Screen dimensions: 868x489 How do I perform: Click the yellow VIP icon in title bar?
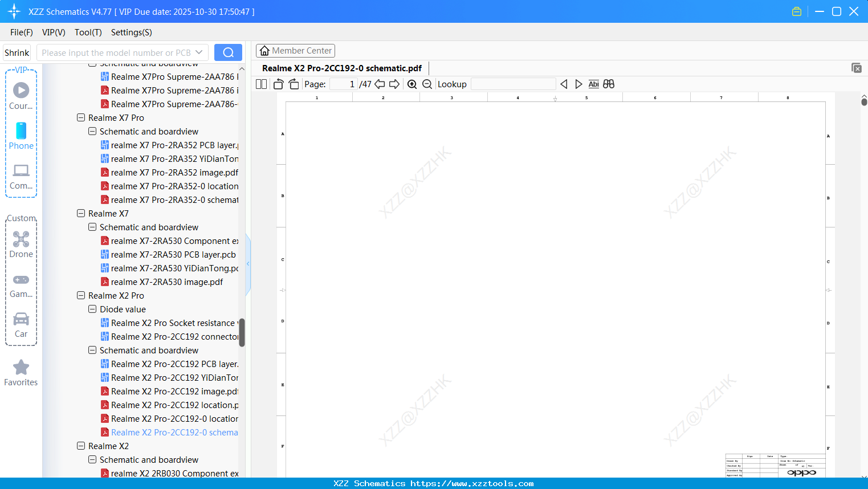tap(797, 11)
